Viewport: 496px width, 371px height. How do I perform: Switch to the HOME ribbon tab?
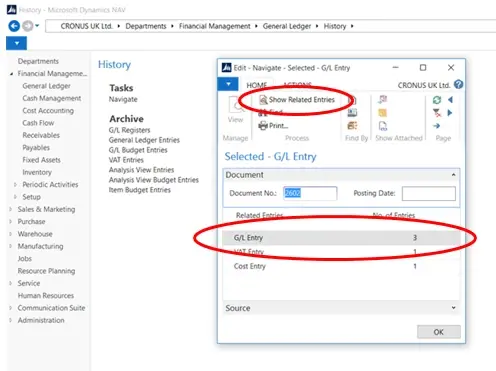coord(257,85)
